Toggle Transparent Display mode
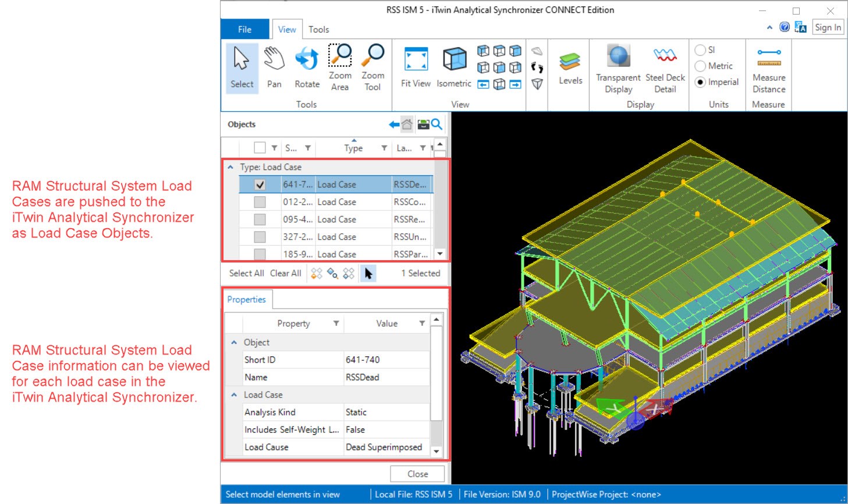 point(618,68)
